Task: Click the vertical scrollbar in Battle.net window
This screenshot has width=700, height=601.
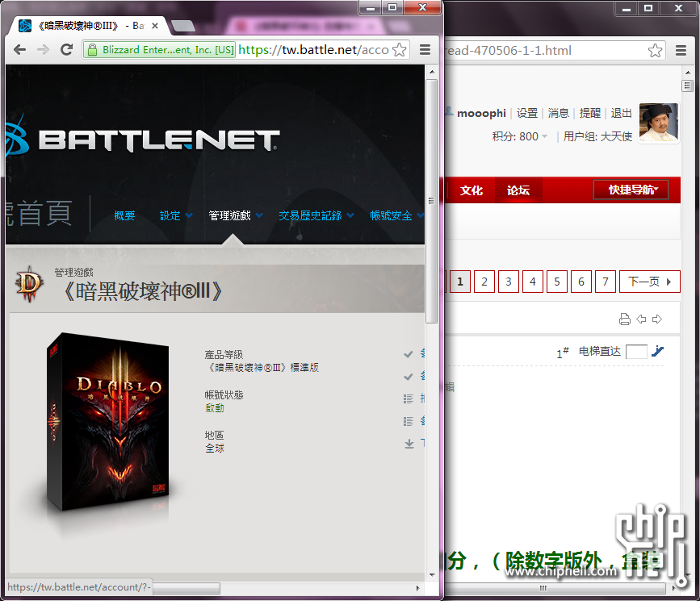Action: click(x=431, y=201)
